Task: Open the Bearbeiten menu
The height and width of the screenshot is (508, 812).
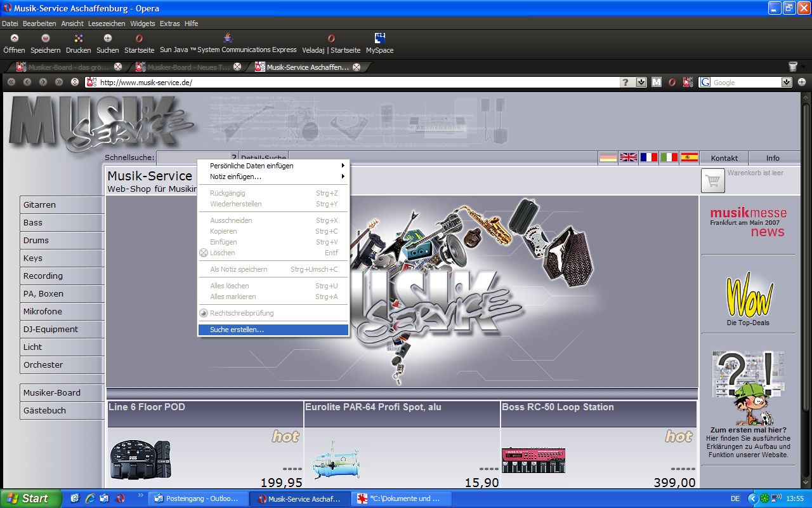Action: (39, 23)
